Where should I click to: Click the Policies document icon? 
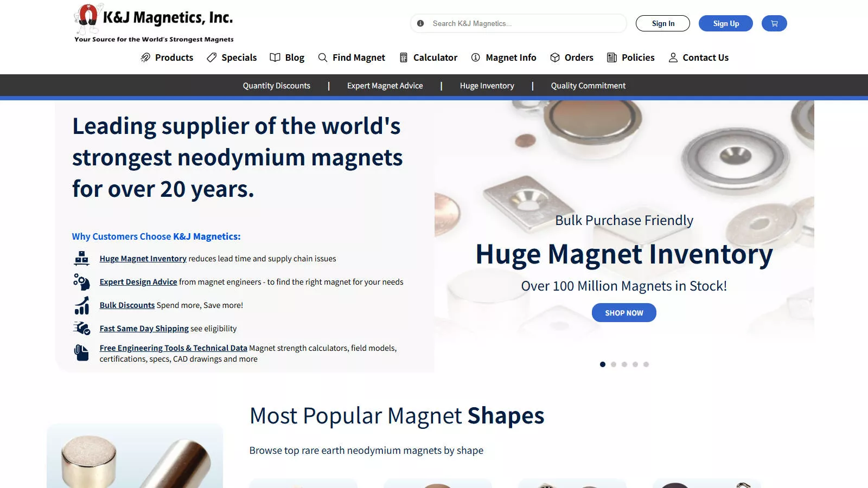click(612, 57)
